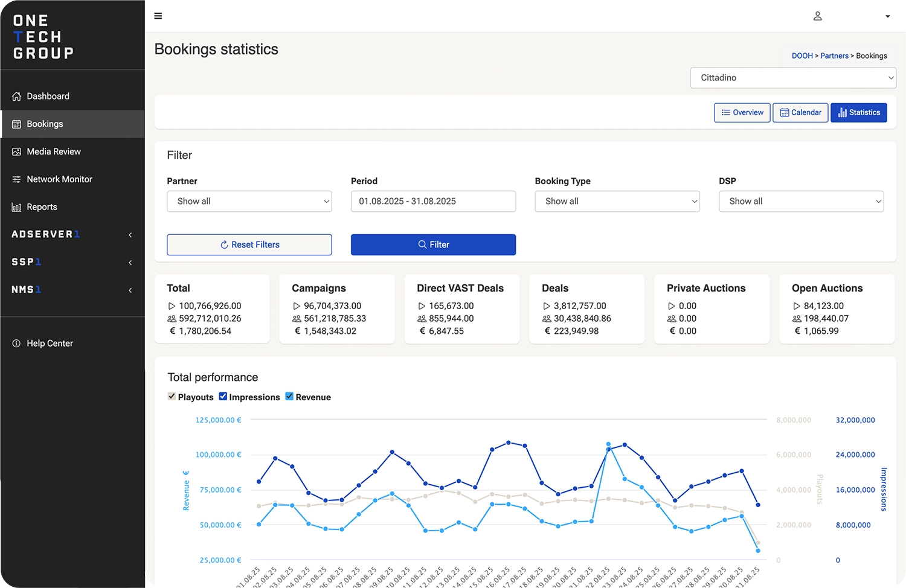
Task: Click the impressions people icon in Total card
Action: pyautogui.click(x=172, y=319)
